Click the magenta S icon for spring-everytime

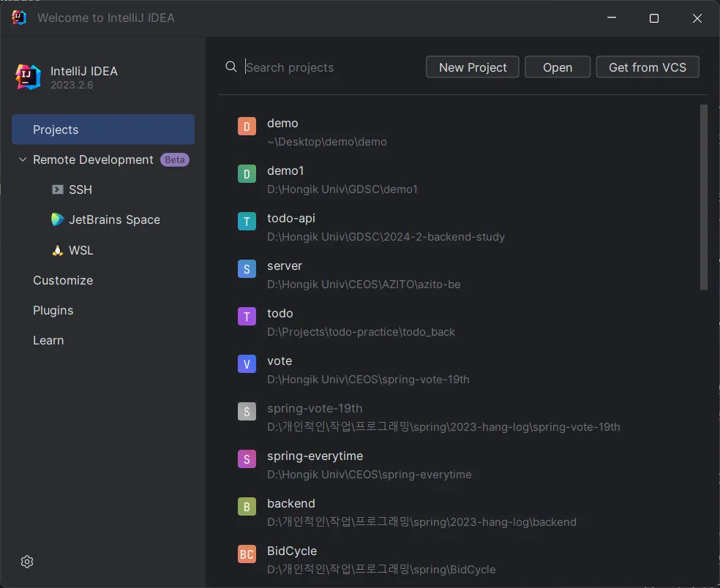[247, 459]
